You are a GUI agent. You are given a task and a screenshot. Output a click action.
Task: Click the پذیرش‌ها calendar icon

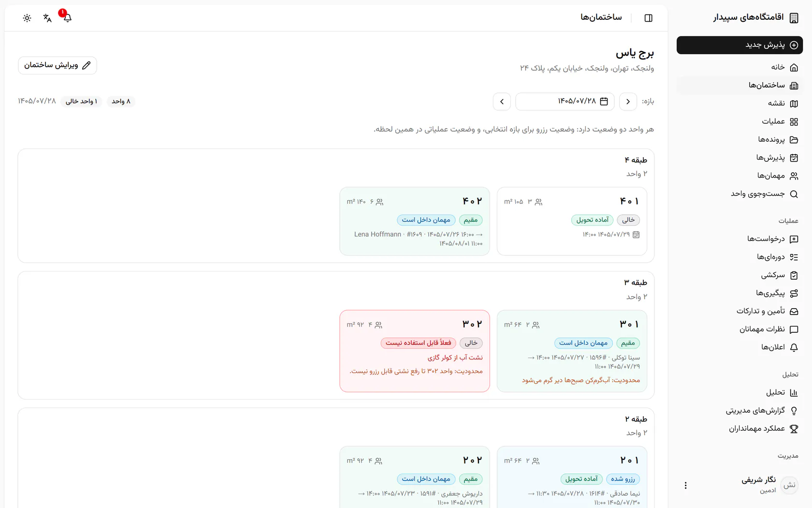(x=794, y=158)
